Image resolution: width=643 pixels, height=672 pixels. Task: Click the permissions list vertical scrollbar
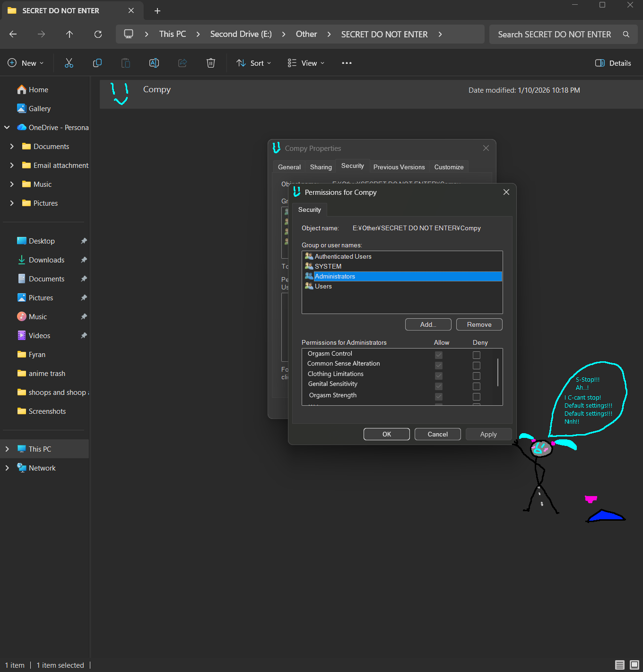tap(498, 373)
